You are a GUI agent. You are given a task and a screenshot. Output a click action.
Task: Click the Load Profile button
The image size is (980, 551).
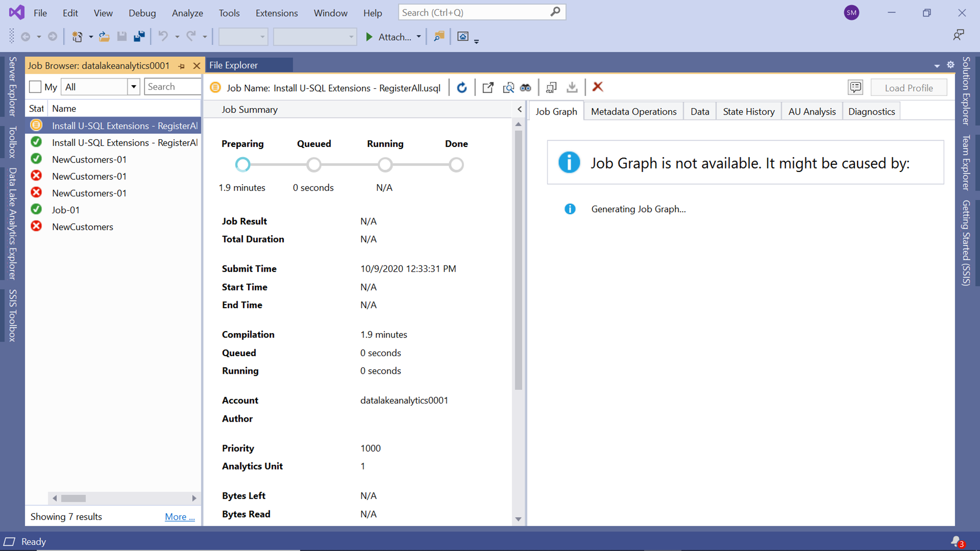pos(908,88)
